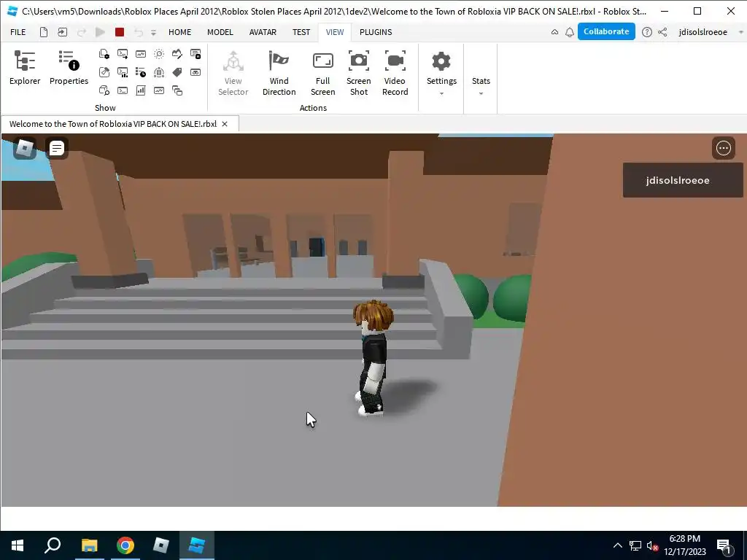Click the stacked windows icon in Show group
The width and height of the screenshot is (747, 560).
[177, 90]
